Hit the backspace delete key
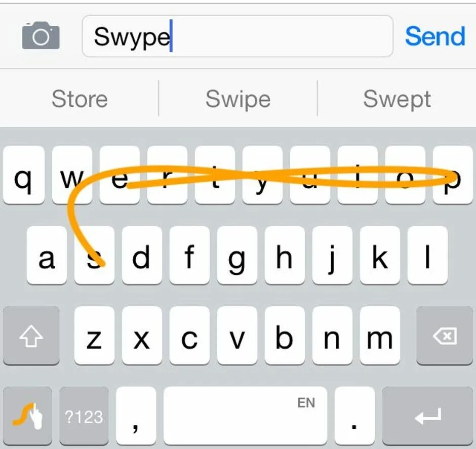Screen dimensions: 476x449 445,335
